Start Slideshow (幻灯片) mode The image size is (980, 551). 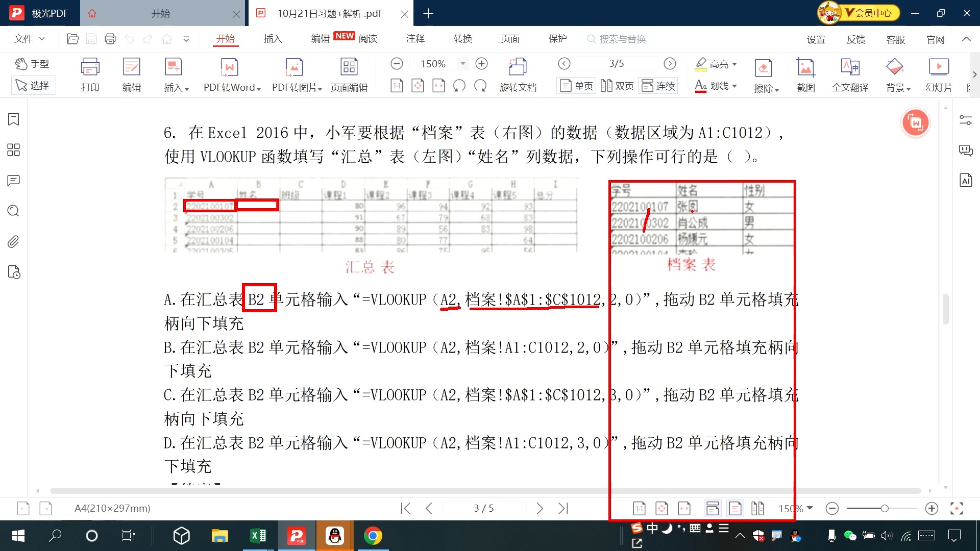pos(939,68)
